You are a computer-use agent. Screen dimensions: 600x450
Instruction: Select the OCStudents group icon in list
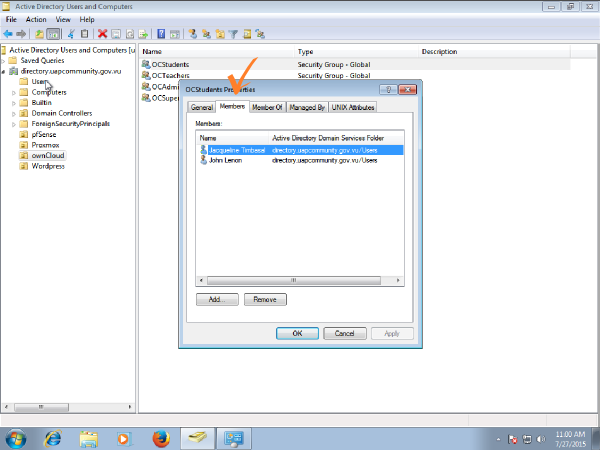(x=146, y=64)
